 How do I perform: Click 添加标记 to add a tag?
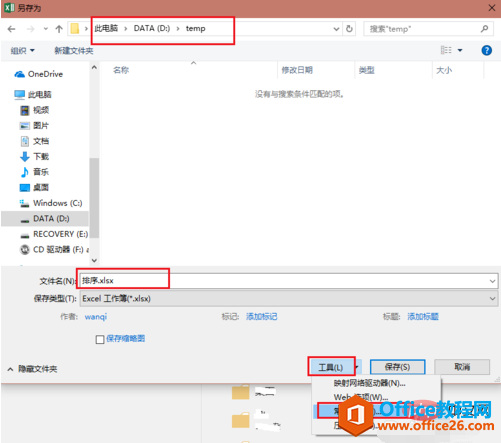click(262, 316)
